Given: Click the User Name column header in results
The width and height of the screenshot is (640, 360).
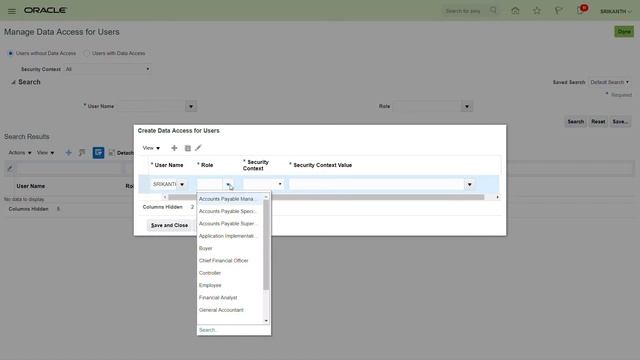Looking at the screenshot, I should coord(31,186).
